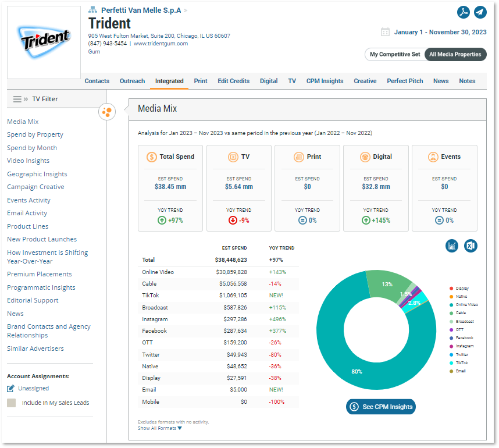499x448 pixels.
Task: Switch to the Digital tab
Action: coord(269,81)
